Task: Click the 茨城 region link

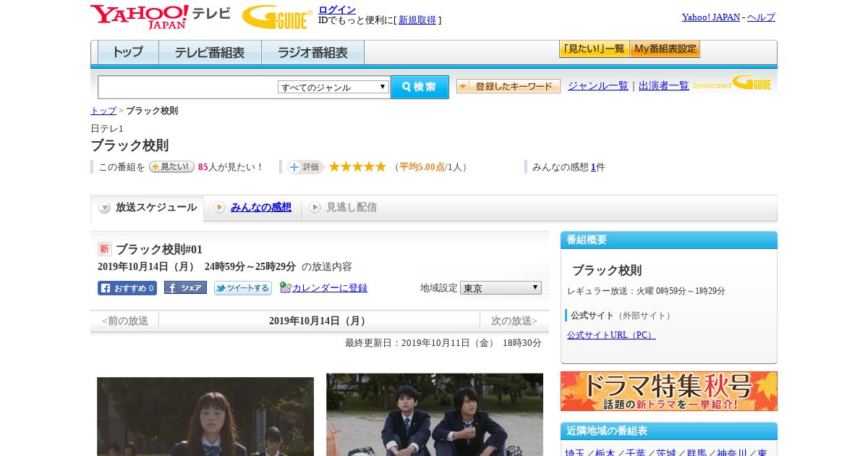Action: [666, 453]
